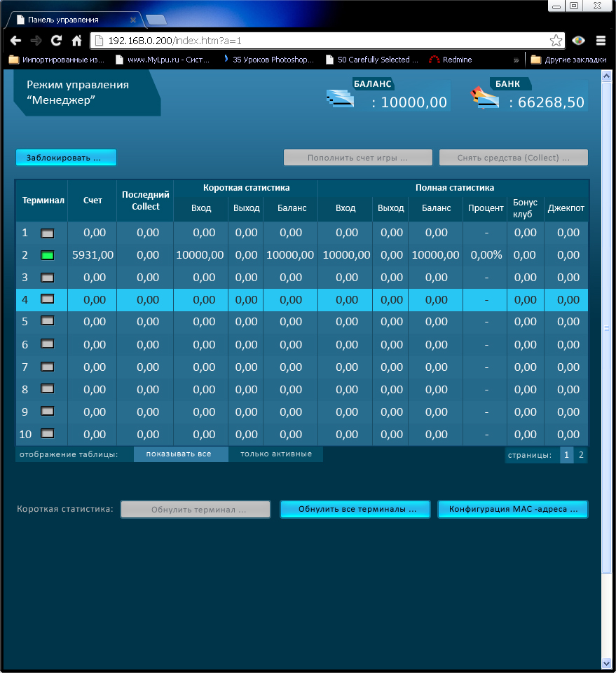The width and height of the screenshot is (616, 673).
Task: Switch to только активные table view
Action: click(276, 454)
